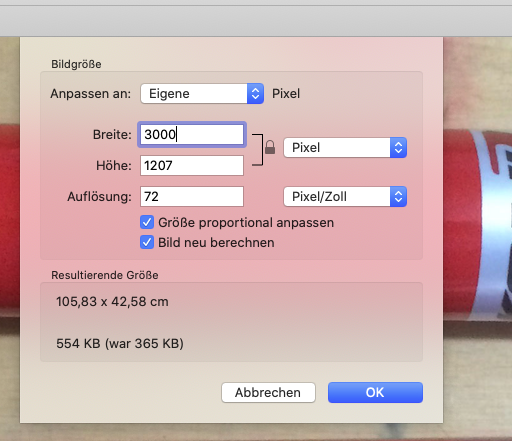
Task: Click the Bild neu berechnen label
Action: click(216, 243)
